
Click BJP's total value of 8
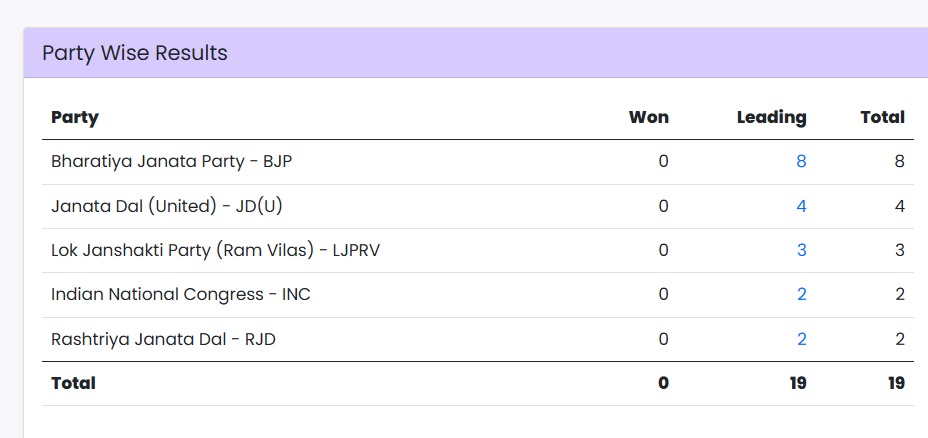[x=899, y=161]
